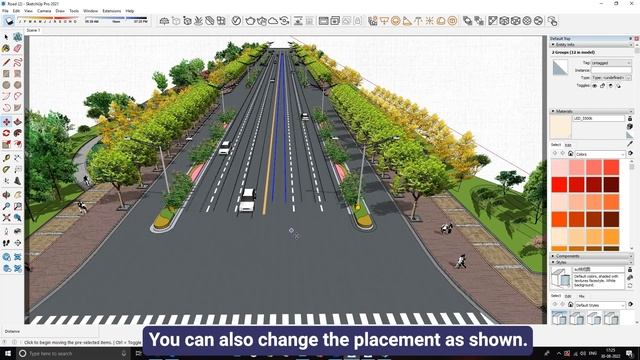Toggle the Cast Shadows icon
Image resolution: width=640 pixels, height=360 pixels.
[618, 86]
